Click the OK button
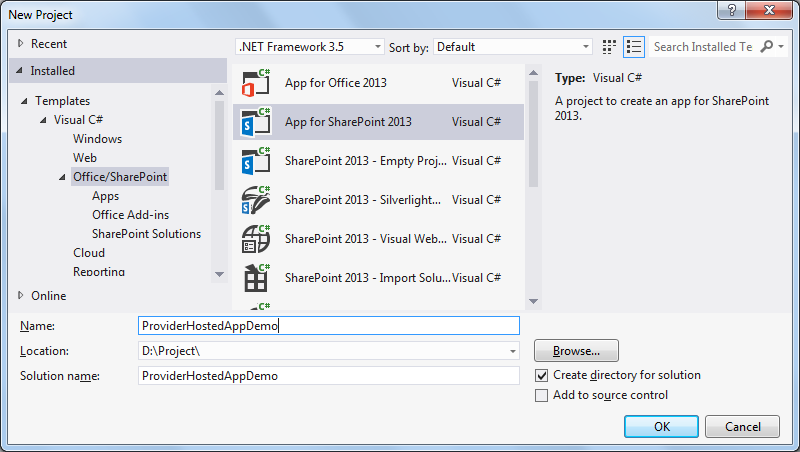 pos(661,426)
